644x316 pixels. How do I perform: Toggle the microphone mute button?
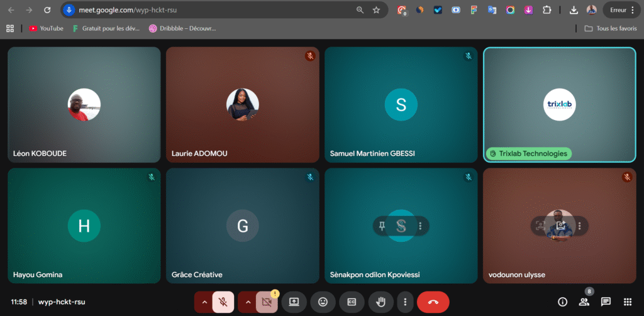(223, 302)
